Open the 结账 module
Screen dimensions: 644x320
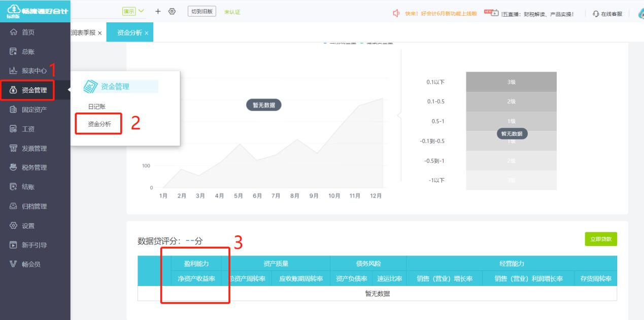tap(27, 187)
